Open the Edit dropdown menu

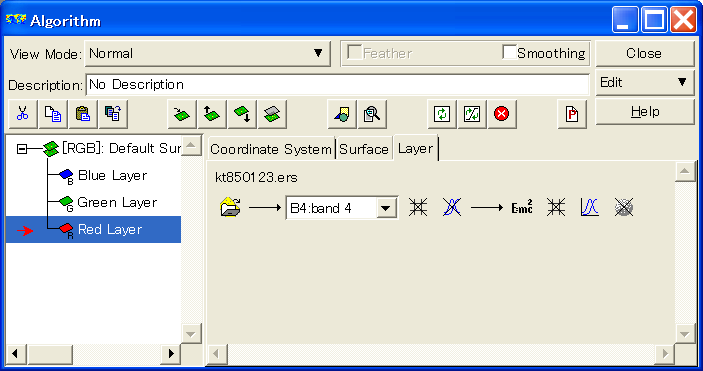[645, 83]
